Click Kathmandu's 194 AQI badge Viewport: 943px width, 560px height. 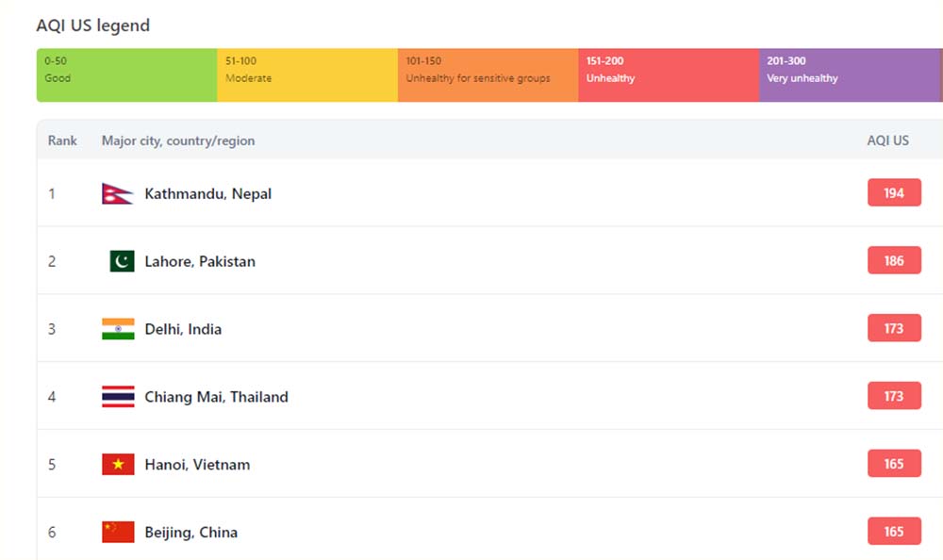coord(894,193)
